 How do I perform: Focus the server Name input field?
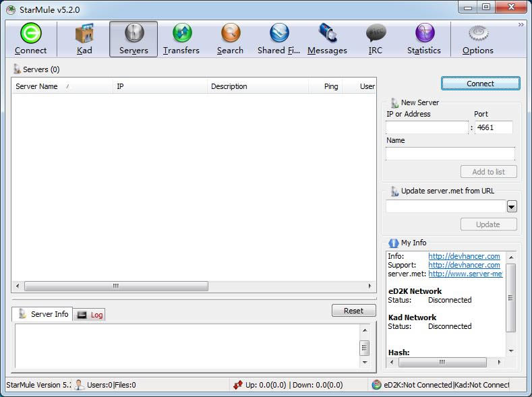(x=450, y=154)
